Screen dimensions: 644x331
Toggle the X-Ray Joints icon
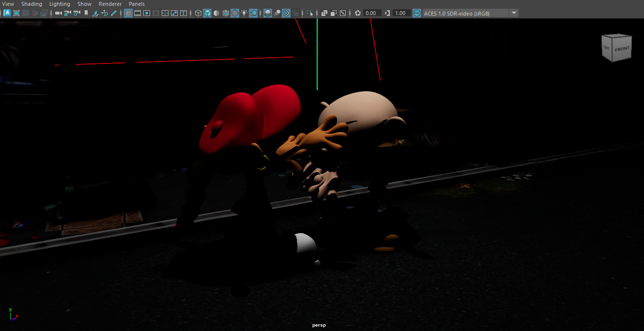point(343,13)
